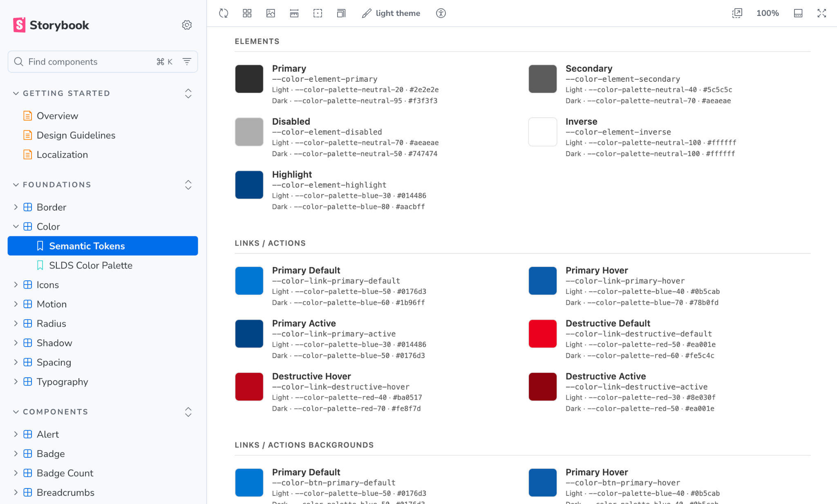
Task: Expand all in Getting Started section
Action: tap(188, 93)
